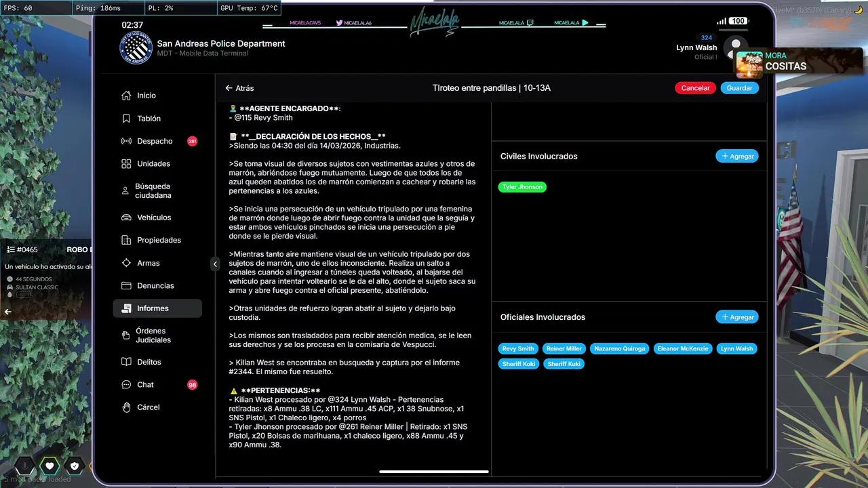Open Tablón via its bookmark icon

tap(126, 119)
